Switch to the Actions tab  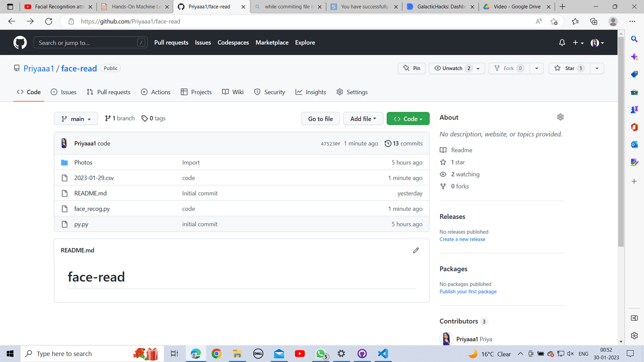[156, 92]
